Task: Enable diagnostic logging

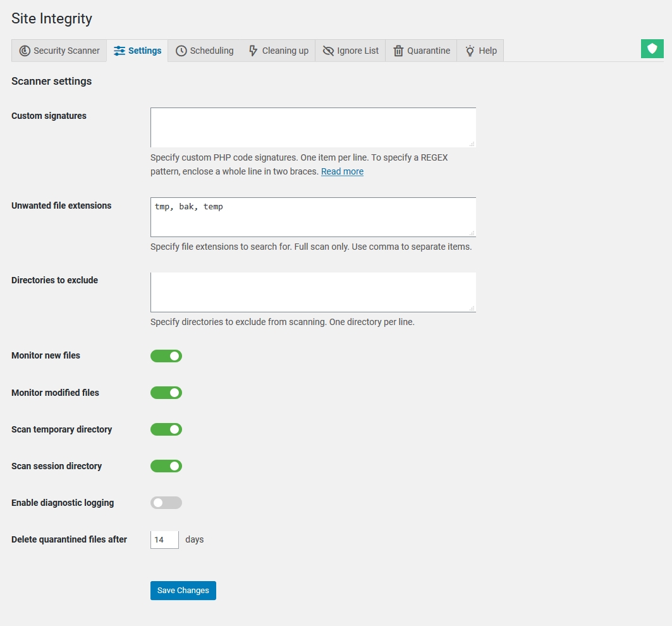Action: [x=166, y=503]
